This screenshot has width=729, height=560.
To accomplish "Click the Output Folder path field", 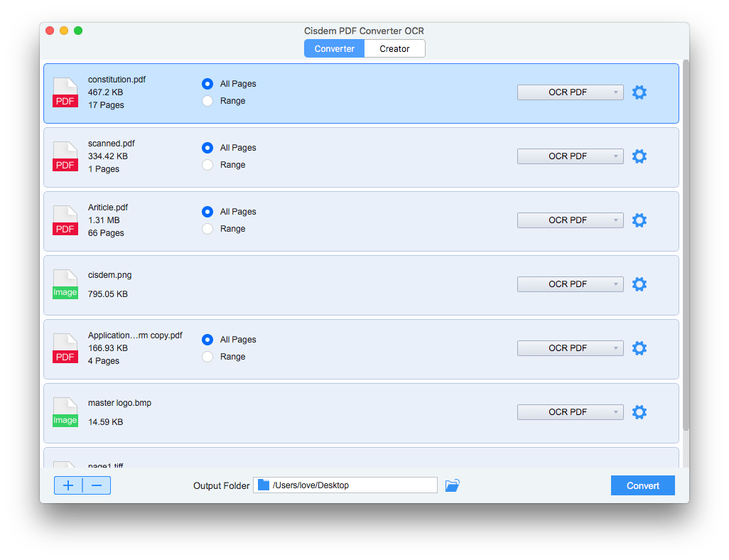I will 345,485.
